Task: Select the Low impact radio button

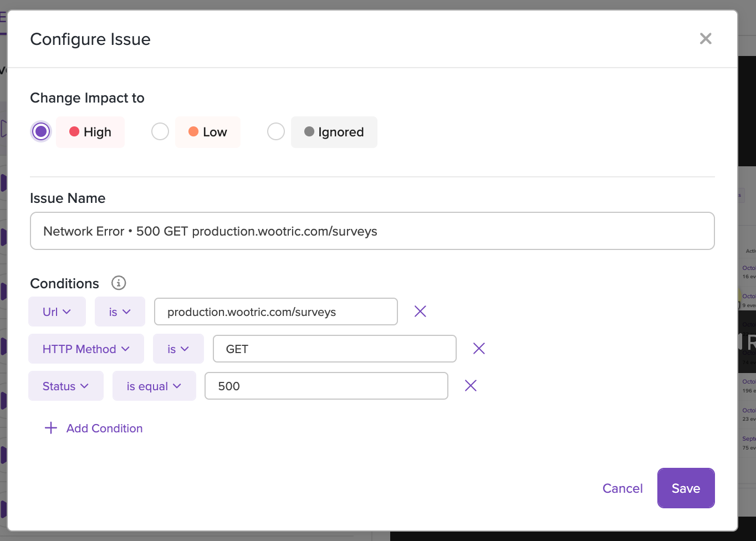Action: coord(160,131)
